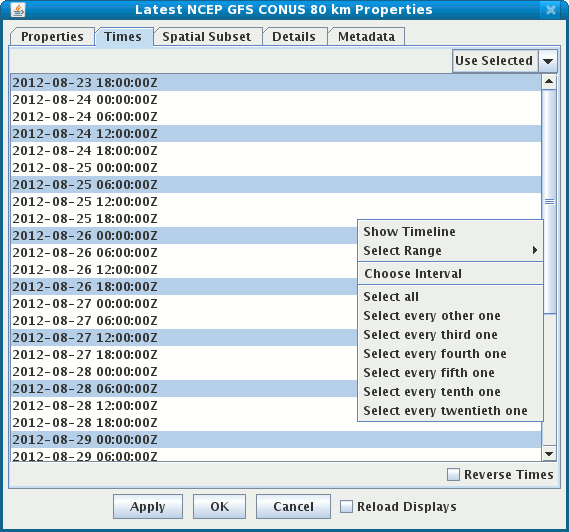This screenshot has height=532, width=569.
Task: Open the Metadata tab
Action: point(367,37)
